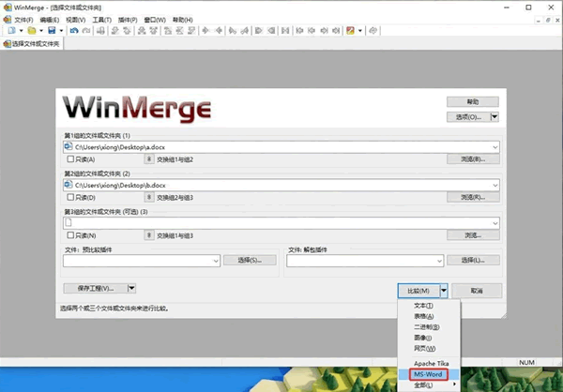The width and height of the screenshot is (563, 392).
Task: Open the arrow beside 保存工程(V) button
Action: (x=131, y=288)
